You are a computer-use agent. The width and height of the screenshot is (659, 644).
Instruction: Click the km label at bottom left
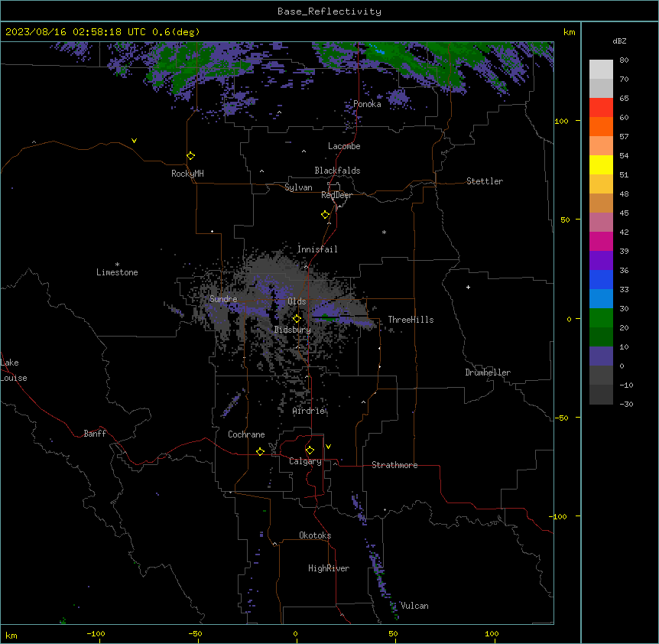(x=11, y=635)
